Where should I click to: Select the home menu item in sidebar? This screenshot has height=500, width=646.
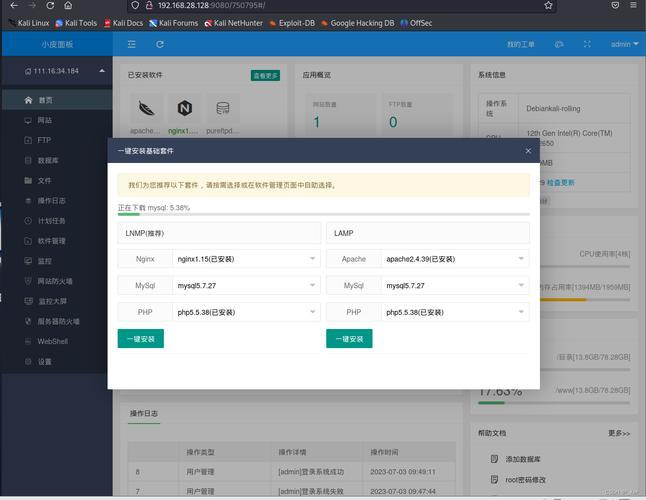click(x=57, y=100)
